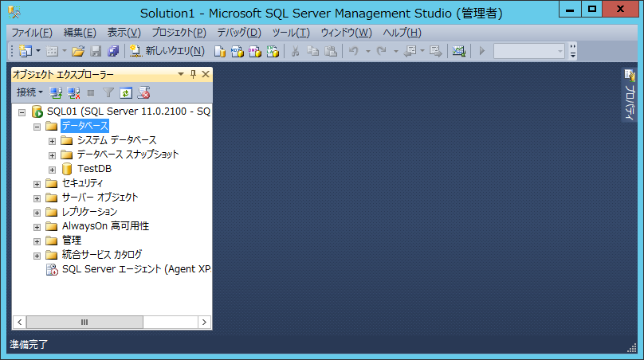
Task: Collapse the データベース folder node
Action: [x=37, y=126]
